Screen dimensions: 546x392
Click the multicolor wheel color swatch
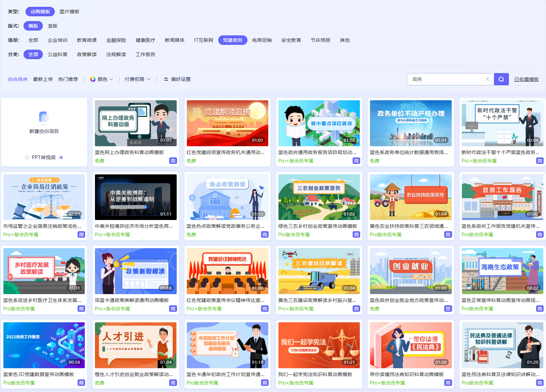[93, 79]
